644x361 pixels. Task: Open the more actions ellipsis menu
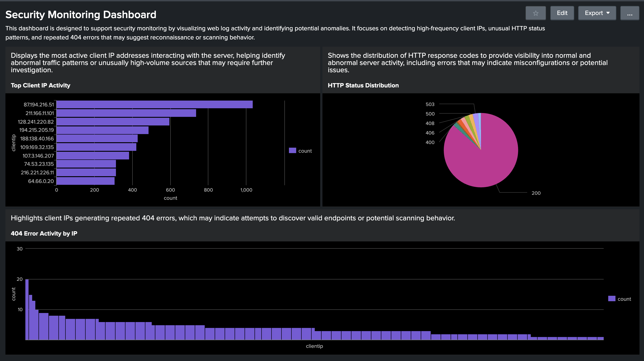pos(629,13)
